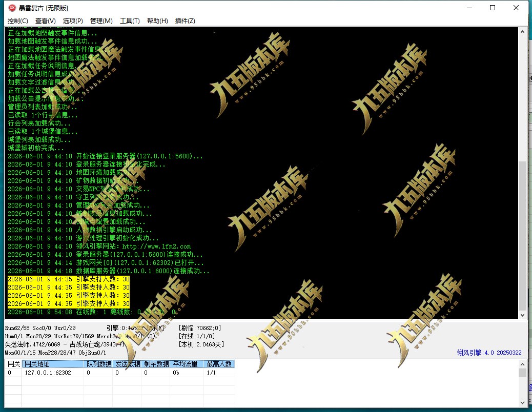The width and height of the screenshot is (532, 412).
Task: Click log line 翎风引擎网站 http://www.lfm2.com
Action: pos(99,246)
